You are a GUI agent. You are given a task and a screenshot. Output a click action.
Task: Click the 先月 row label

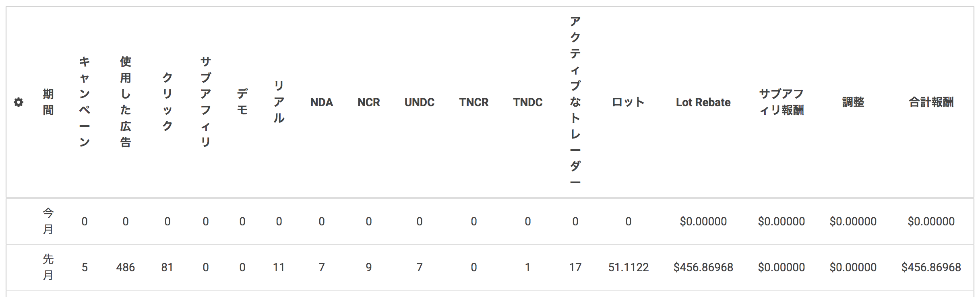tap(48, 267)
